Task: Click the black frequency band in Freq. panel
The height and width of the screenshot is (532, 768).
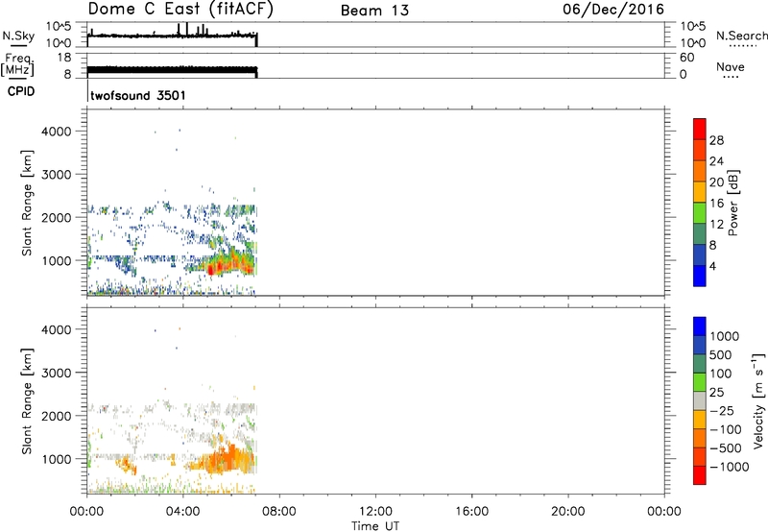Action: [172, 71]
